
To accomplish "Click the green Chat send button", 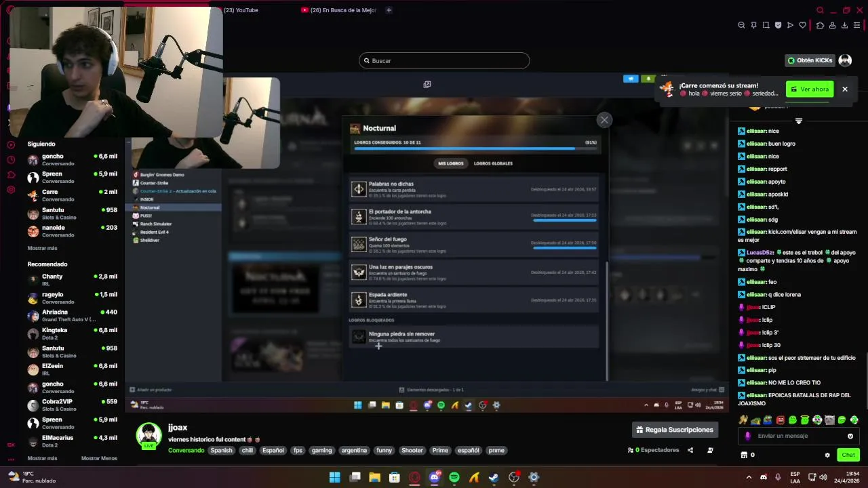I will click(848, 455).
